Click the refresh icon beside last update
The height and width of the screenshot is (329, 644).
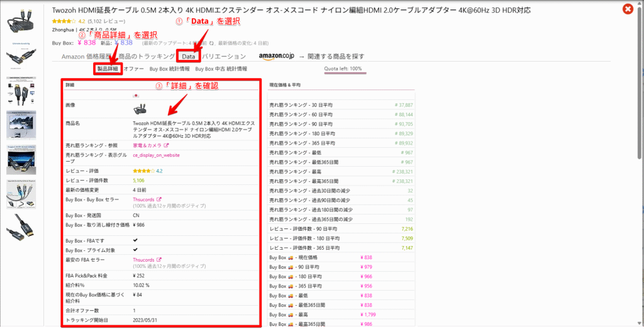pos(211,43)
